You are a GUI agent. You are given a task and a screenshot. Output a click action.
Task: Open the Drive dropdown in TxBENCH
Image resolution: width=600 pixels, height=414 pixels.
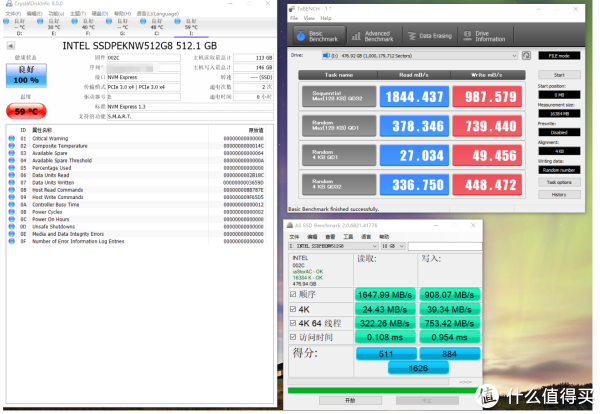(420, 56)
